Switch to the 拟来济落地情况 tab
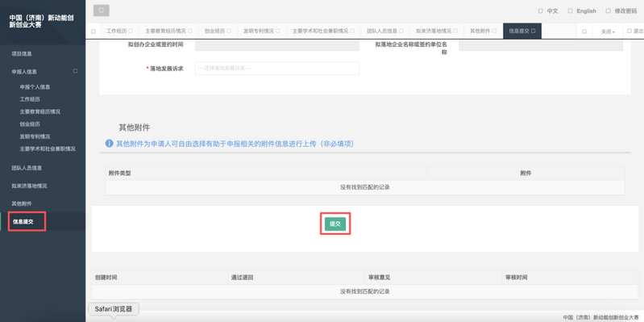This screenshot has height=322, width=644. click(x=434, y=31)
